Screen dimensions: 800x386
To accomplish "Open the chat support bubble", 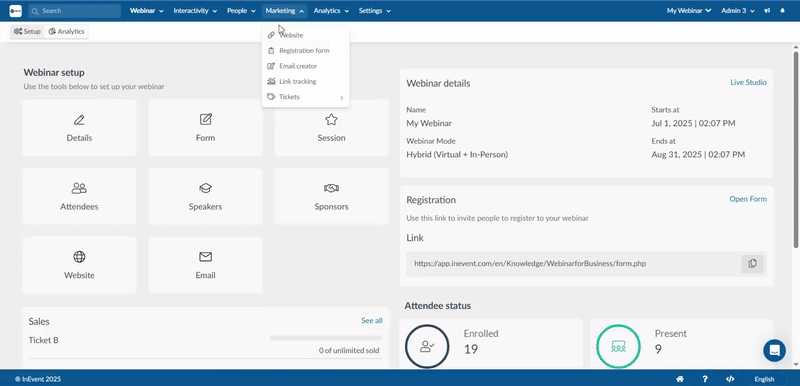I will click(774, 351).
